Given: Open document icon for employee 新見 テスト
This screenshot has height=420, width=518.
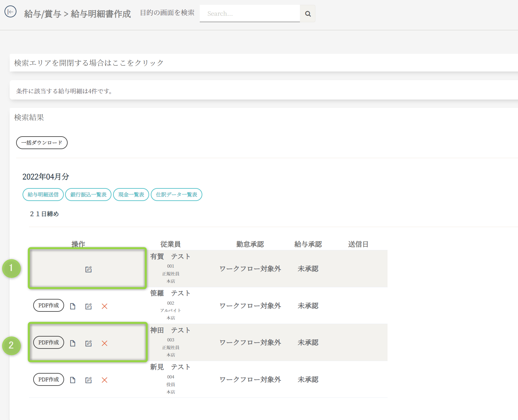Looking at the screenshot, I should point(73,380).
